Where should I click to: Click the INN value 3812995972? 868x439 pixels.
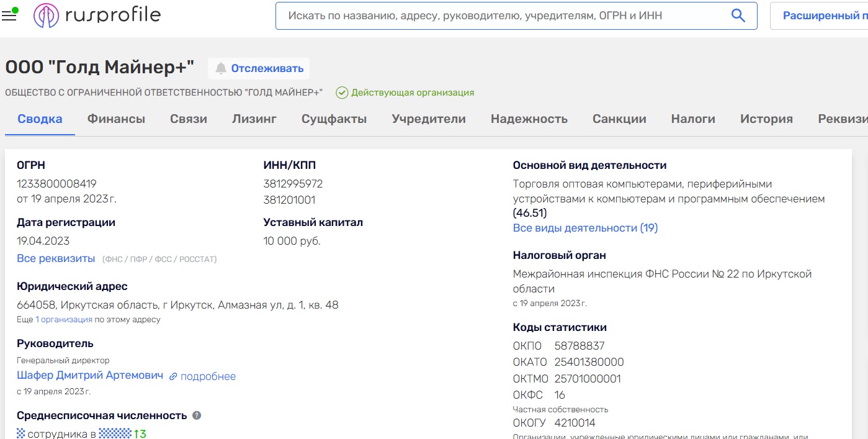click(x=293, y=184)
